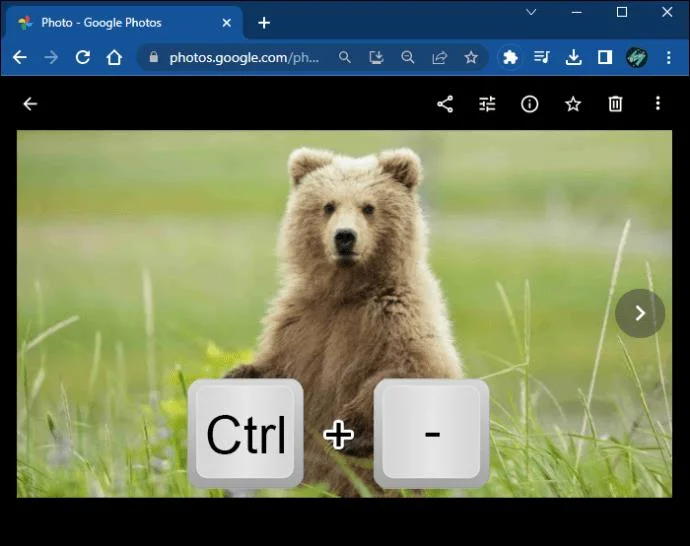
Task: Delete photo with trash icon
Action: (615, 104)
